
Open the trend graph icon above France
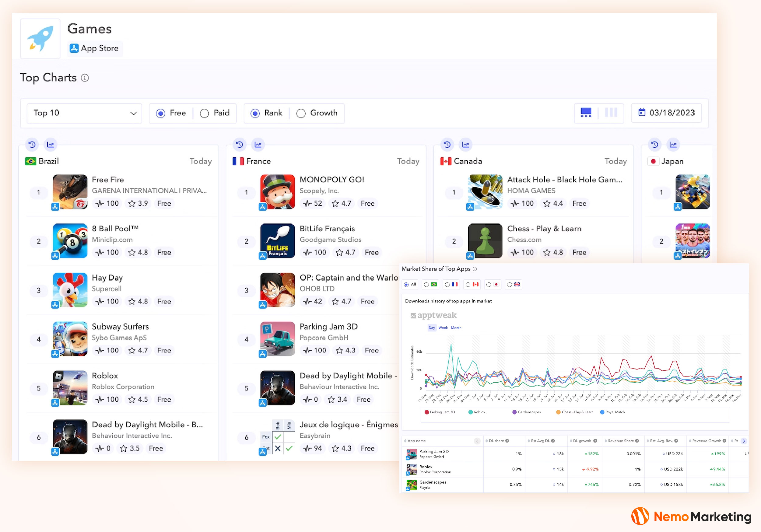tap(258, 145)
